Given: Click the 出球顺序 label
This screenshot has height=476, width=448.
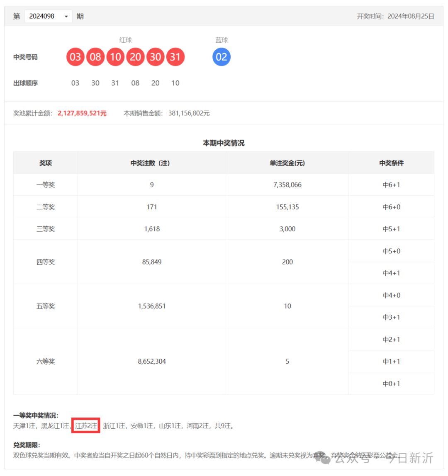Looking at the screenshot, I should click(26, 83).
